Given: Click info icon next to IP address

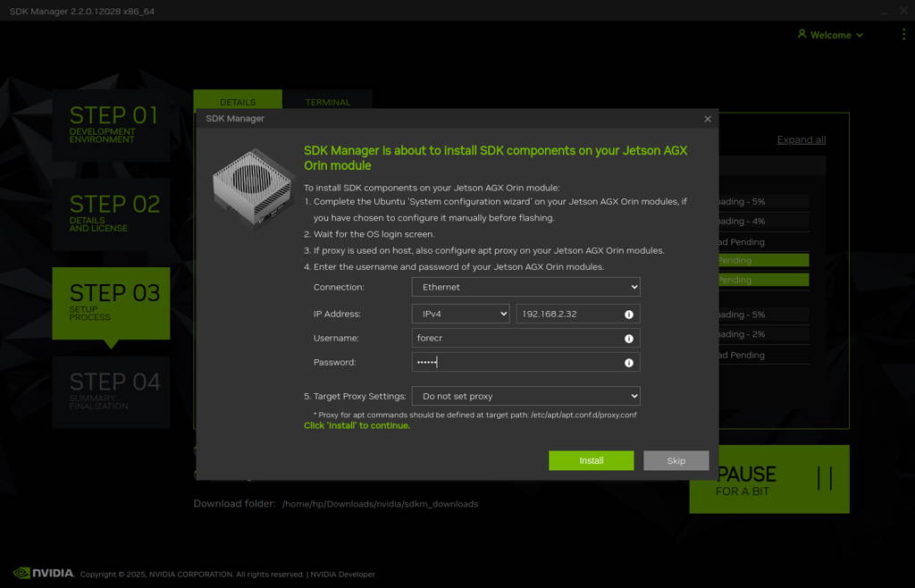Looking at the screenshot, I should 629,315.
